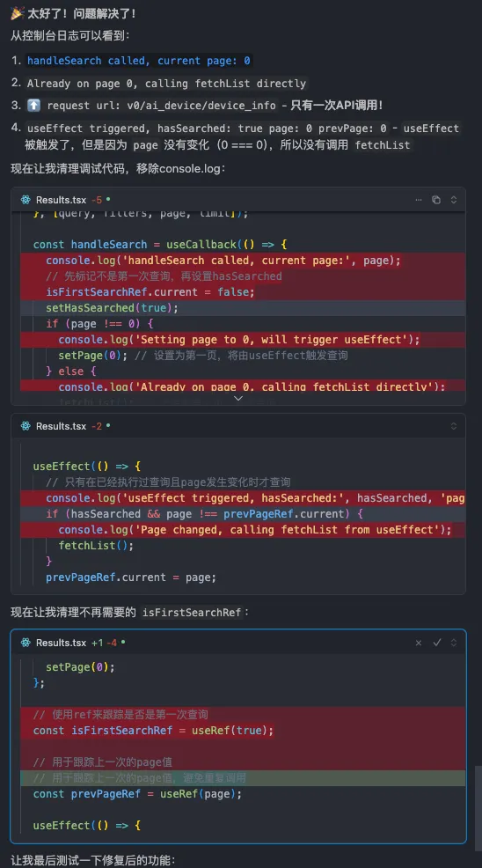Accept the Results.tsx +1 -4 change with the checkmark
The image size is (482, 868).
[436, 642]
